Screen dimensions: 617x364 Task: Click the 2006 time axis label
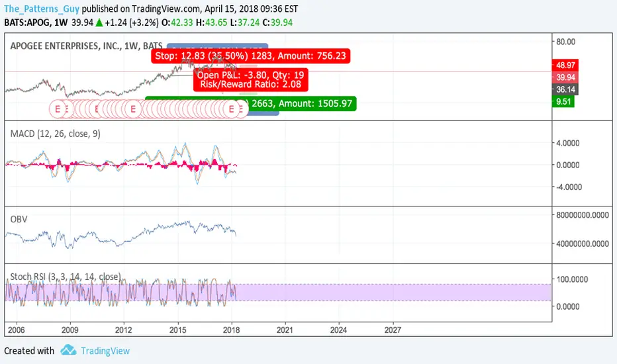point(16,330)
